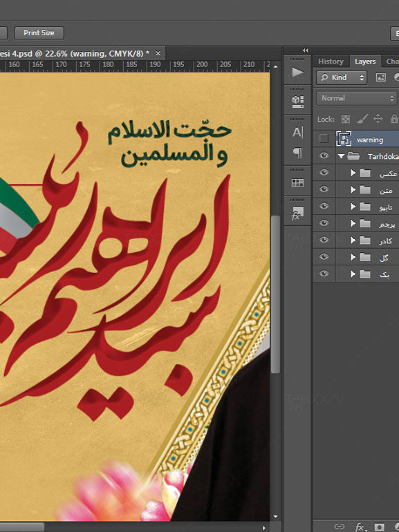Image resolution: width=399 pixels, height=532 pixels.
Task: Open the Swatches grid panel icon
Action: (x=297, y=183)
